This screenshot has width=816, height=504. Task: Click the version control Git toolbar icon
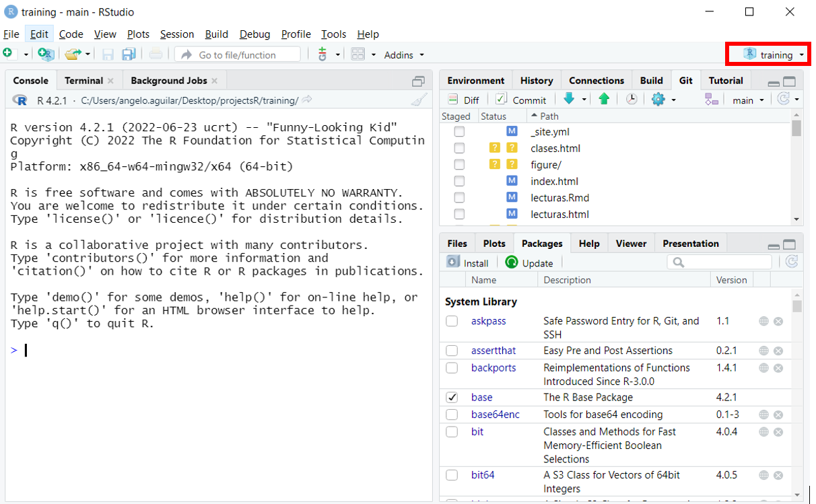click(x=323, y=55)
